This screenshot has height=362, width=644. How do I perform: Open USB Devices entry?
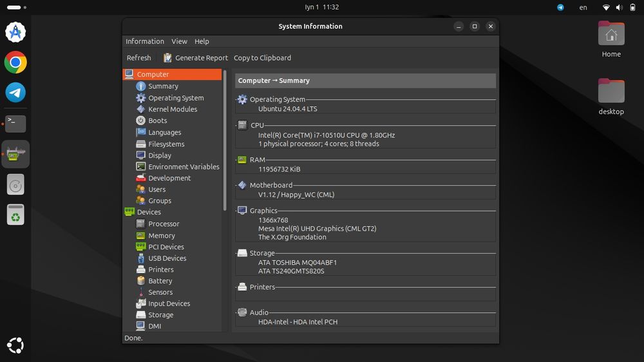(167, 258)
